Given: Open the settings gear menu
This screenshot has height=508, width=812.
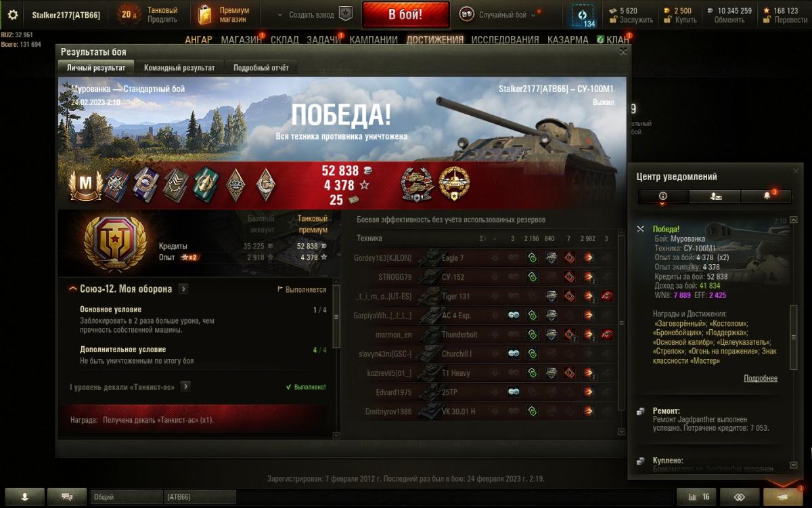Looking at the screenshot, I should (x=13, y=15).
